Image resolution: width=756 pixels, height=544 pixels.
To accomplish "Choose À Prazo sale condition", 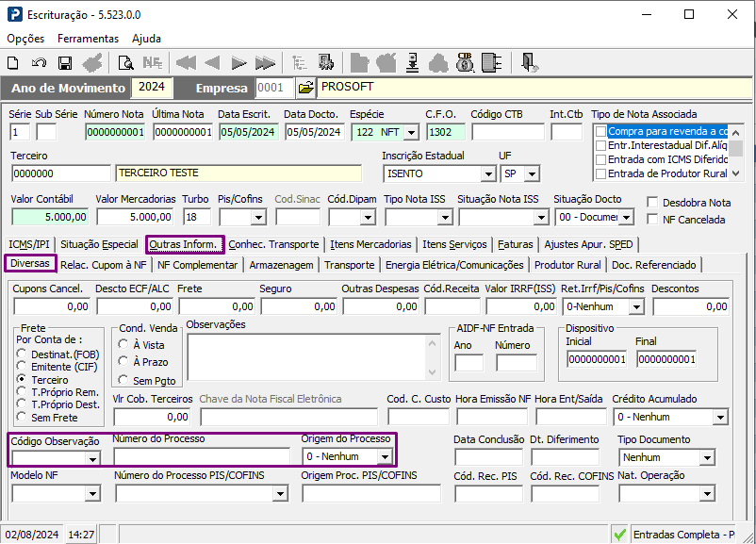I will click(123, 362).
